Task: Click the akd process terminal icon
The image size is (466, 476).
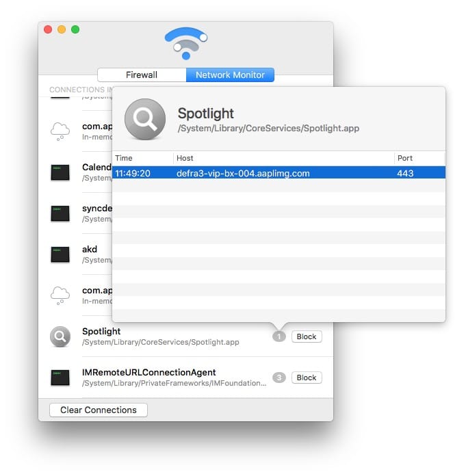Action: coord(60,254)
